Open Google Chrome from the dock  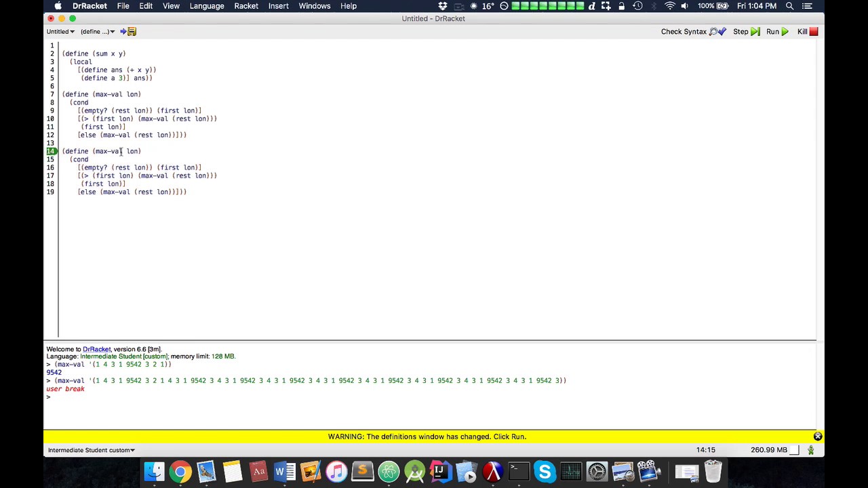180,471
